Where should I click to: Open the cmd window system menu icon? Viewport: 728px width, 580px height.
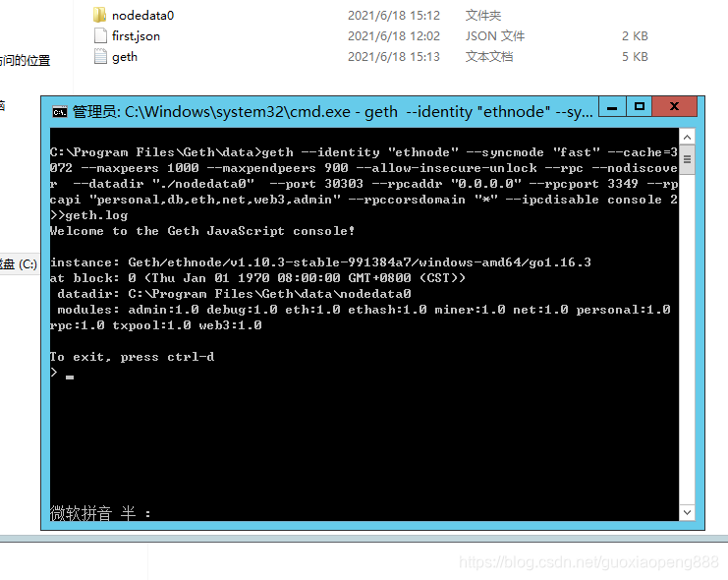[59, 112]
